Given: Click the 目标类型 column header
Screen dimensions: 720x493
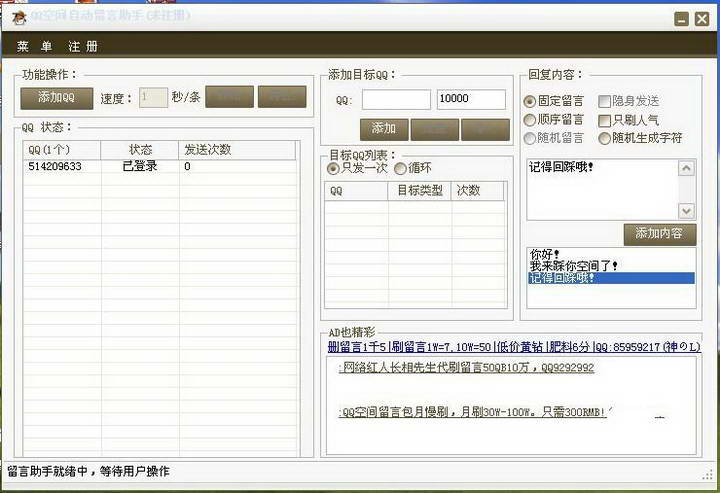Looking at the screenshot, I should [x=420, y=191].
